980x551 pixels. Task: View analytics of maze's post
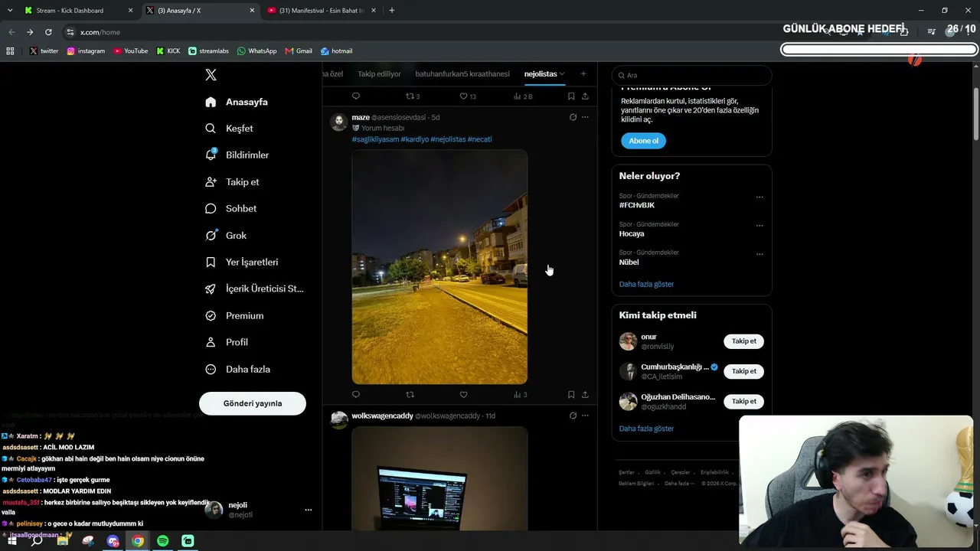[x=521, y=395]
